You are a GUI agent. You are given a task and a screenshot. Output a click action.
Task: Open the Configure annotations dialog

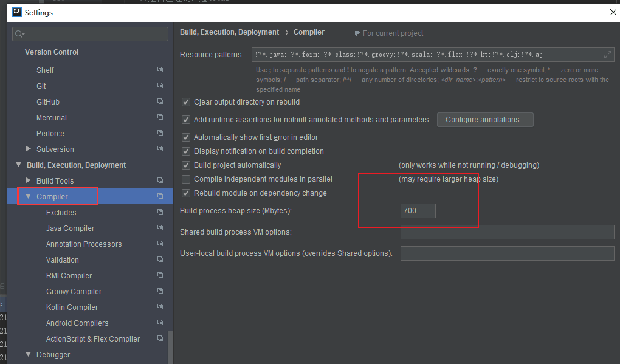[x=485, y=120]
